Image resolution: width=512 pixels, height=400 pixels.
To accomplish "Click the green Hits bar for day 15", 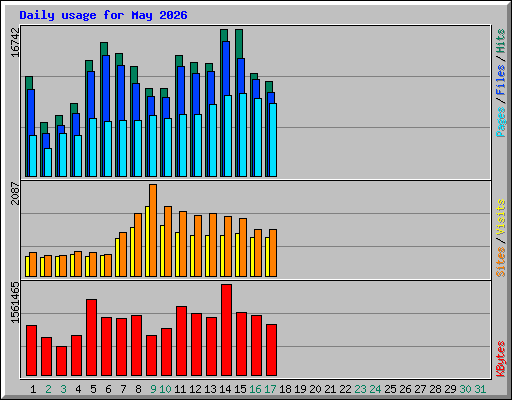I will tap(239, 43).
